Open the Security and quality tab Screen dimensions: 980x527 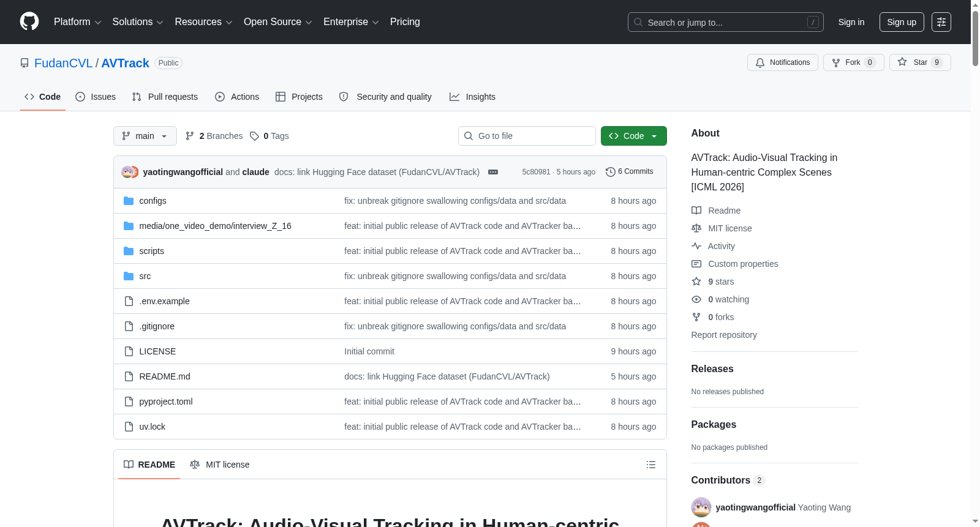[385, 97]
